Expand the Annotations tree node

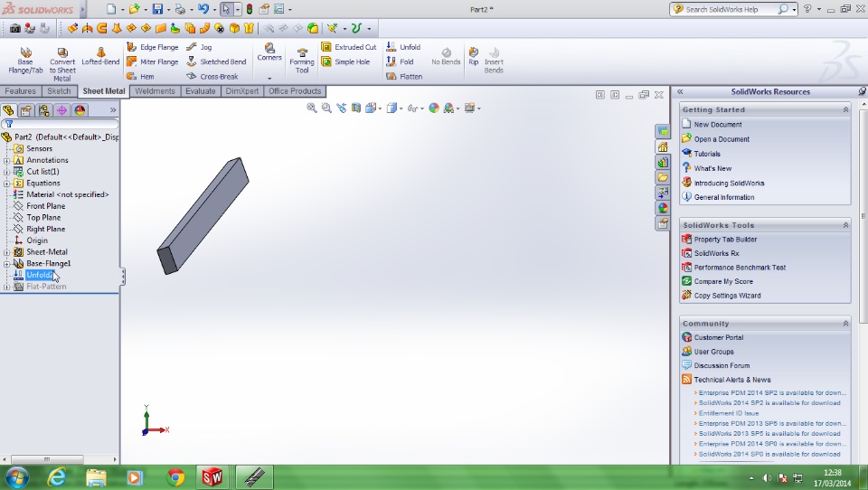[x=6, y=161]
